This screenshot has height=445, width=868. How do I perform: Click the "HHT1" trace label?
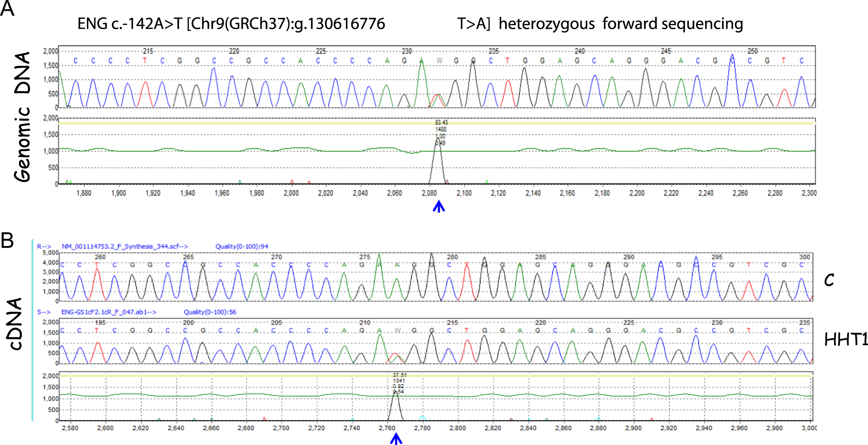pyautogui.click(x=846, y=340)
